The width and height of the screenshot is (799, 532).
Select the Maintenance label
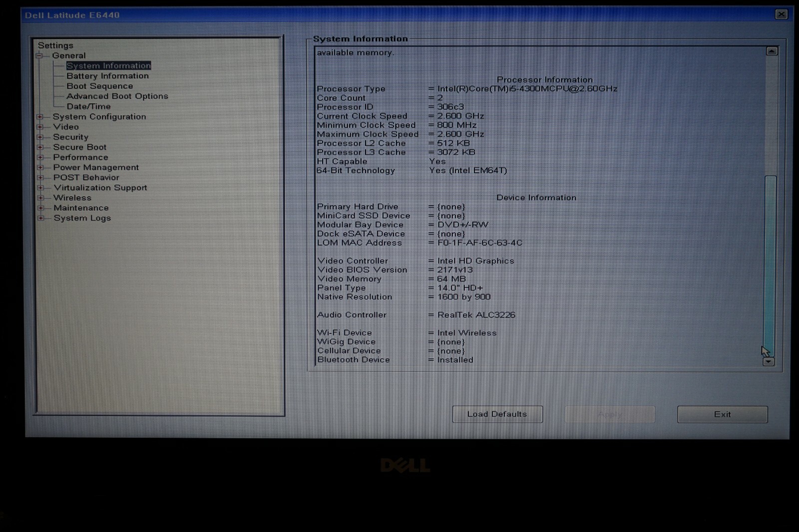[81, 208]
